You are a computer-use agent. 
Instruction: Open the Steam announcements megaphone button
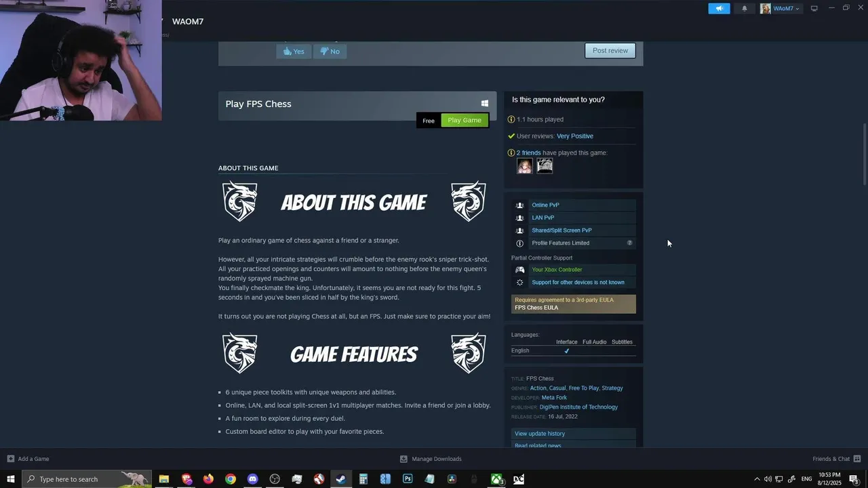tap(719, 8)
